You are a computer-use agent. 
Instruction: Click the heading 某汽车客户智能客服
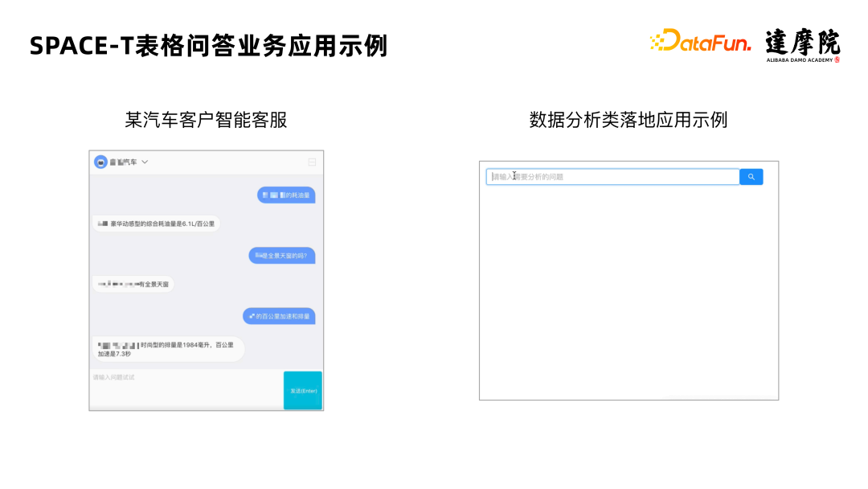click(206, 120)
